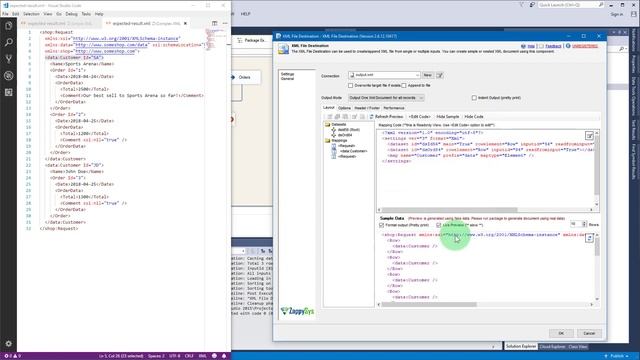Open the VS Code Extensions view
Image resolution: width=640 pixels, height=360 pixels.
pyautogui.click(x=9, y=92)
